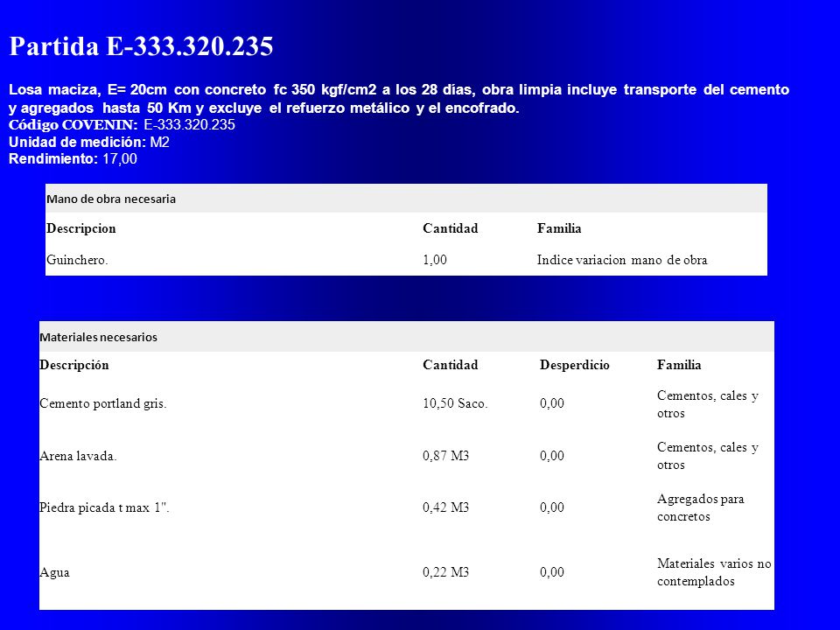Image resolution: width=840 pixels, height=630 pixels.
Task: Click 'Indice variacion mano de obra' cell
Action: click(622, 260)
